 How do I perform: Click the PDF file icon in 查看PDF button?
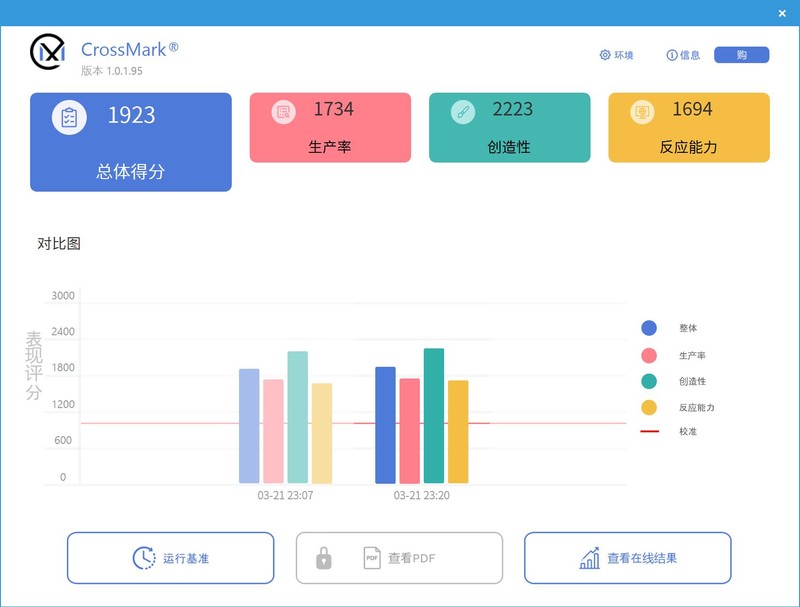point(374,558)
